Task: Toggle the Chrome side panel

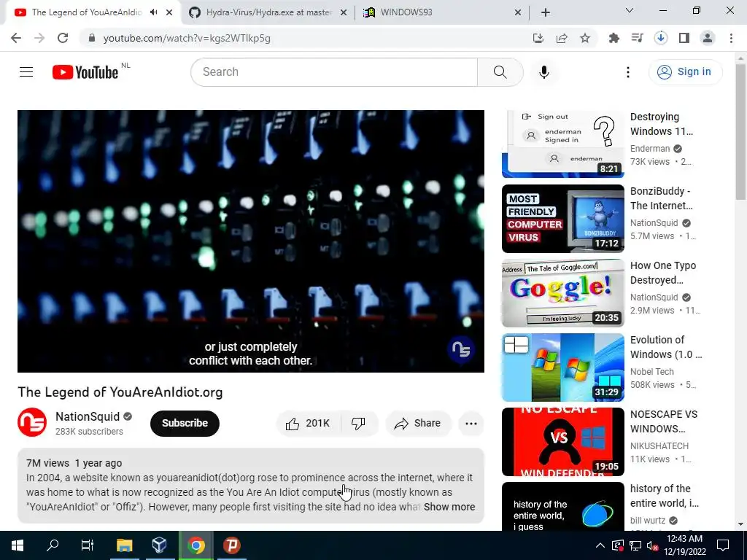Action: (x=684, y=38)
